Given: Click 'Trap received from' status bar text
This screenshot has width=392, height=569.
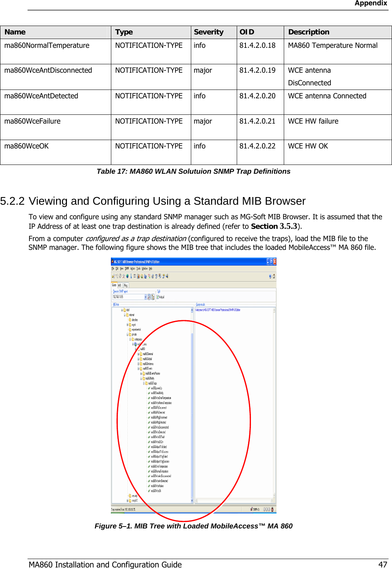Looking at the screenshot, I should point(123,510).
